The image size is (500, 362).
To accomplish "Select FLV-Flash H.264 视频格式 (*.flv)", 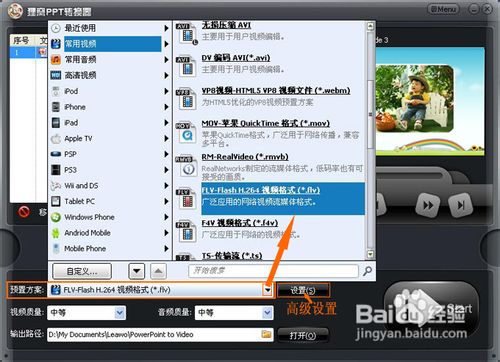I will point(283,199).
